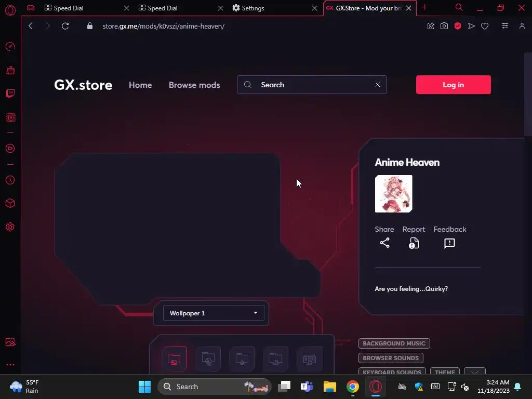The image size is (532, 399).
Task: Open File Explorer from taskbar
Action: [x=330, y=387]
